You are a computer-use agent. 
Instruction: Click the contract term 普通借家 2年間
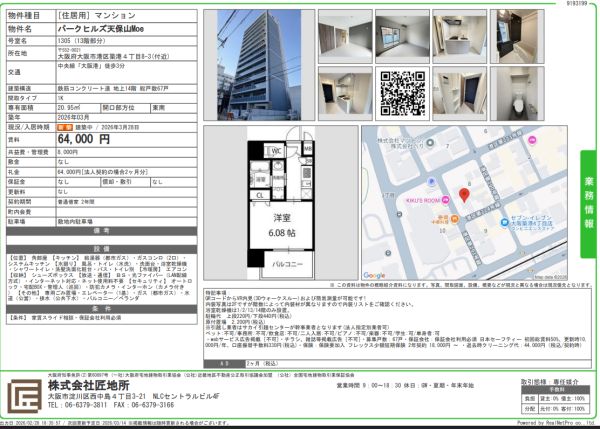tap(76, 201)
